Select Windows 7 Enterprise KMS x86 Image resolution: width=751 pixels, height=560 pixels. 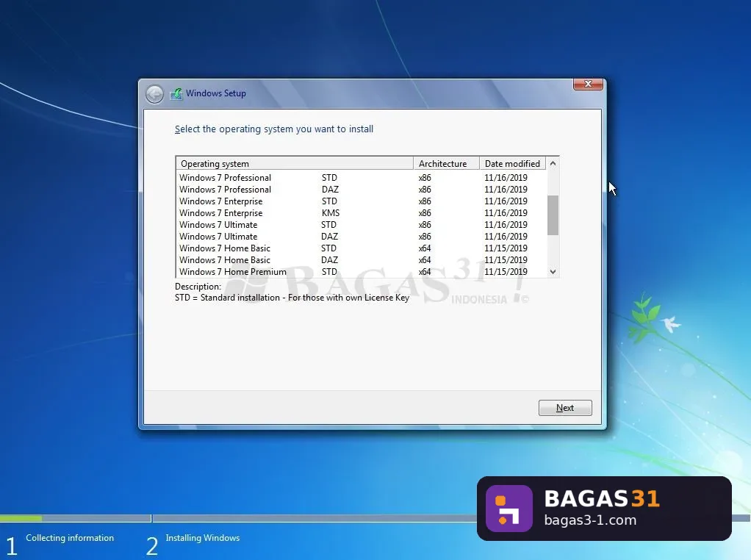(x=361, y=212)
